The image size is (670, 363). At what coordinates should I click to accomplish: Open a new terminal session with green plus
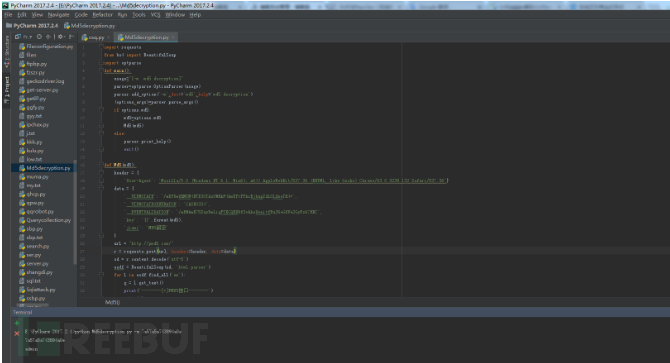pos(17,323)
